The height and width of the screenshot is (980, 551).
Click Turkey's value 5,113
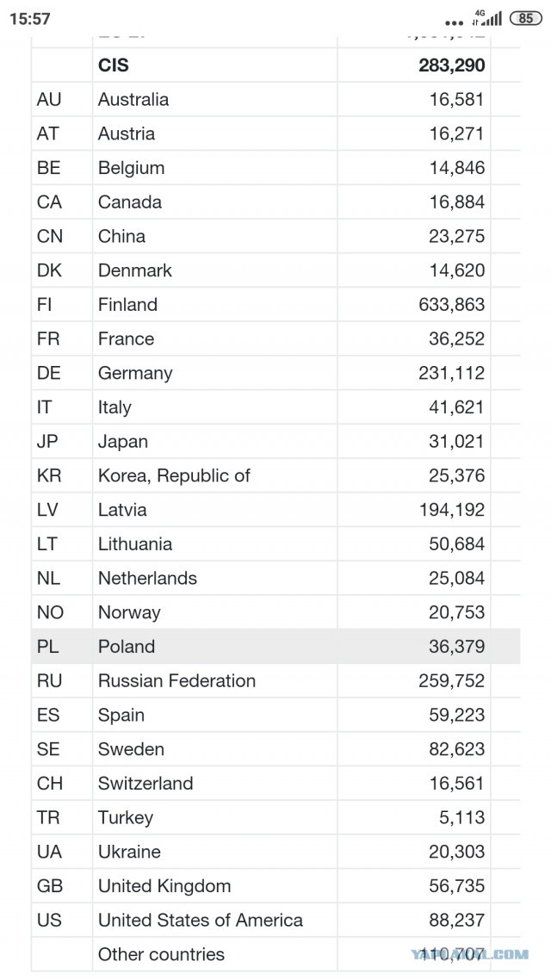coord(461,817)
